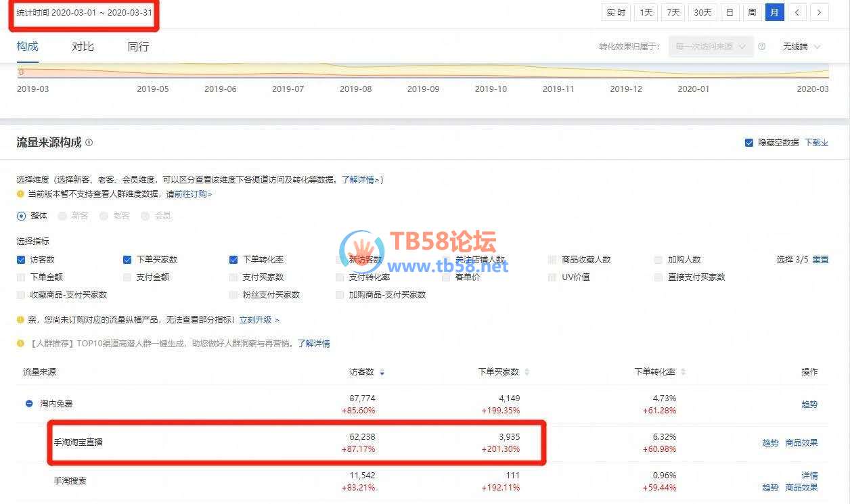This screenshot has height=504, width=850.
Task: Sort table by 访客数 column arrow
Action: (x=382, y=372)
